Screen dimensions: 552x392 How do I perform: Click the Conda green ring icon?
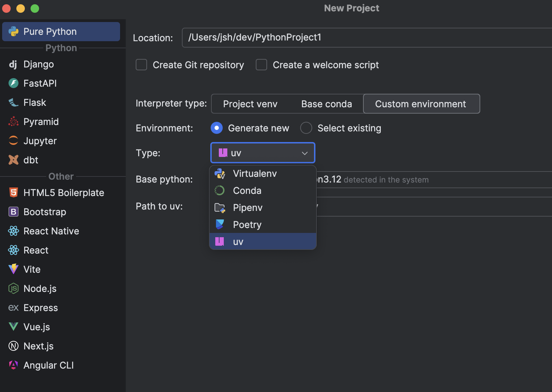click(x=220, y=191)
